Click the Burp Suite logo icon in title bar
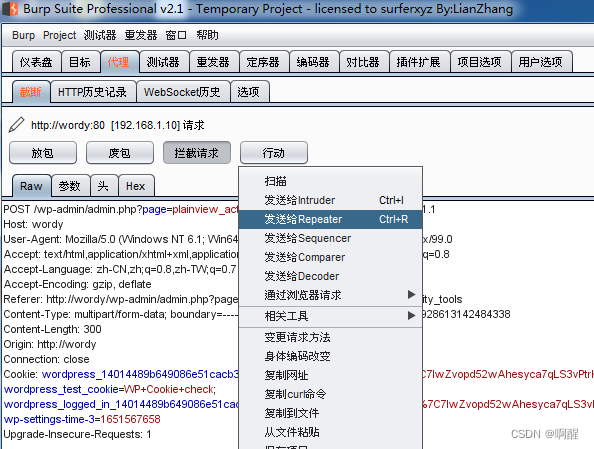Screen dimensions: 594x449 (10, 9)
